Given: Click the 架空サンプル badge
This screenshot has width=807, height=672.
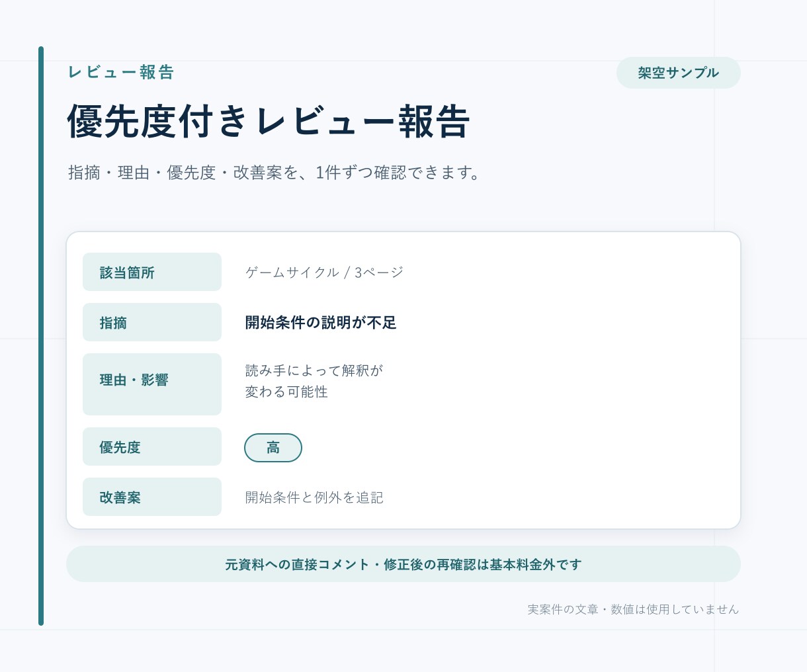Looking at the screenshot, I should tap(678, 73).
